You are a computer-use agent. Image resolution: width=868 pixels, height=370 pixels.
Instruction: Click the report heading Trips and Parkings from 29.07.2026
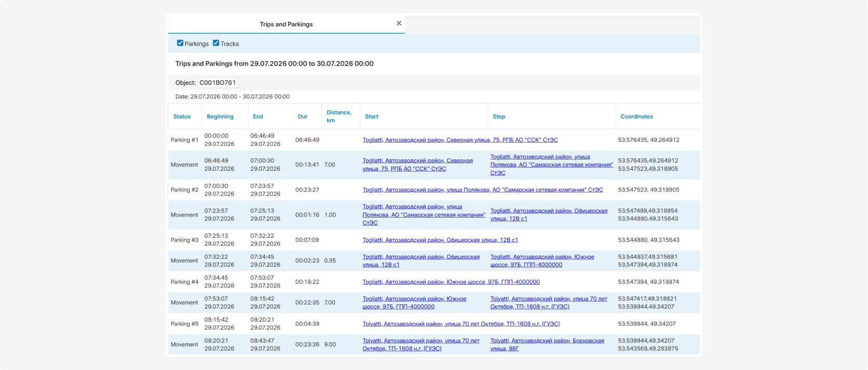click(x=274, y=64)
